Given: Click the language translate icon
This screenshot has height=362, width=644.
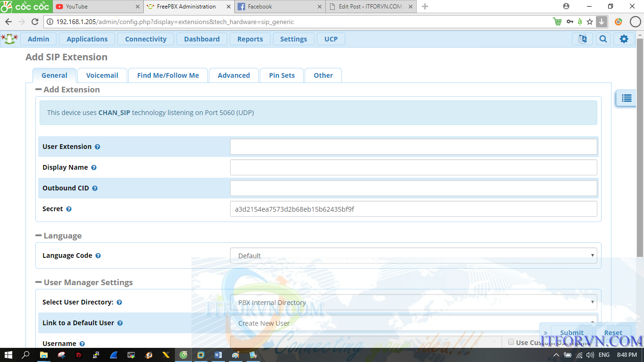Looking at the screenshot, I should point(582,39).
